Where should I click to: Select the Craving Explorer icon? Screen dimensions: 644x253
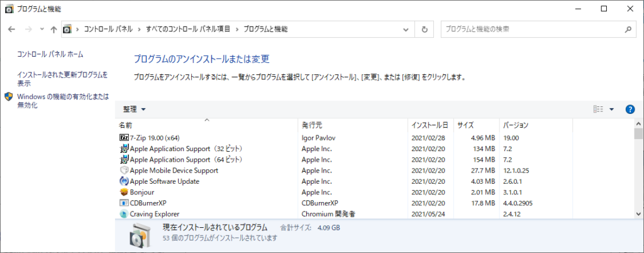124,213
